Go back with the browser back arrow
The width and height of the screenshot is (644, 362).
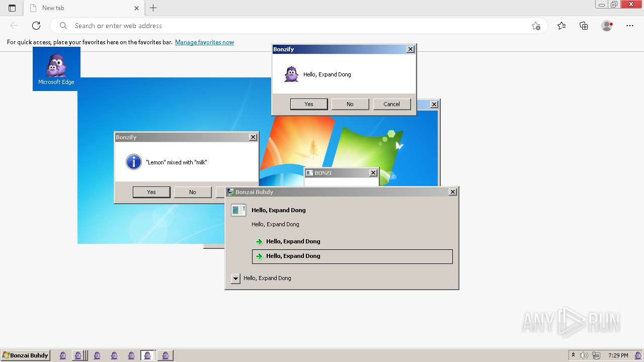[x=14, y=26]
